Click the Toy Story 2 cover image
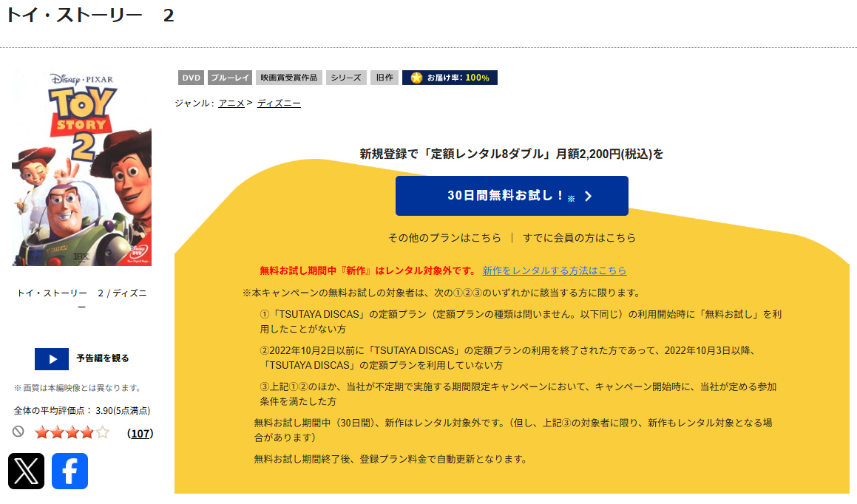 [x=81, y=168]
